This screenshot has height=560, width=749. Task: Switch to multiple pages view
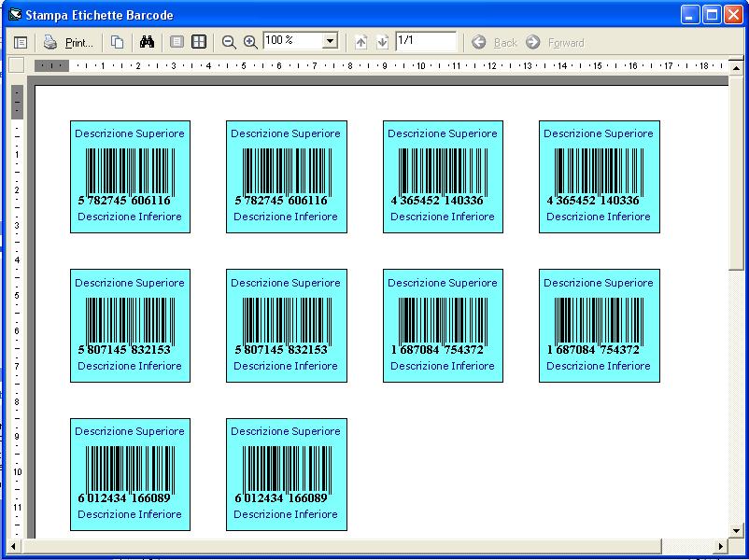199,42
